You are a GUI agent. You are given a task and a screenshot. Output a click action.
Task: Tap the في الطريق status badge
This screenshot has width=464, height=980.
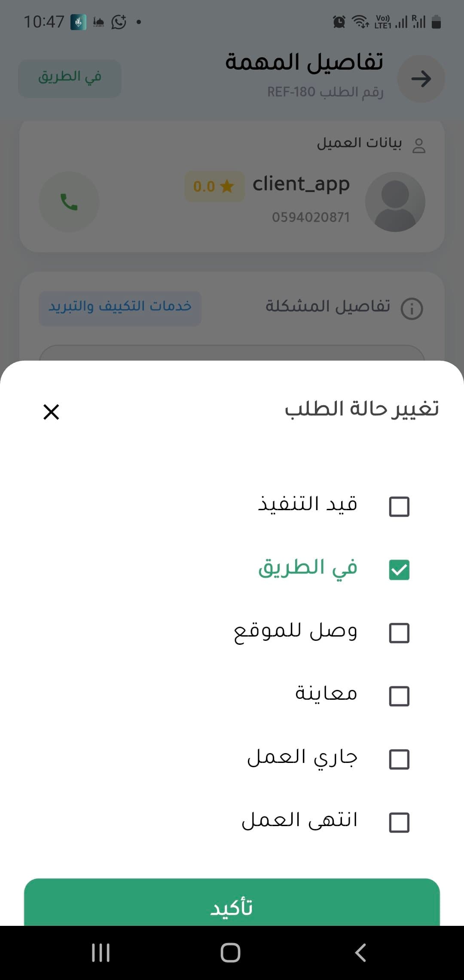click(x=69, y=78)
